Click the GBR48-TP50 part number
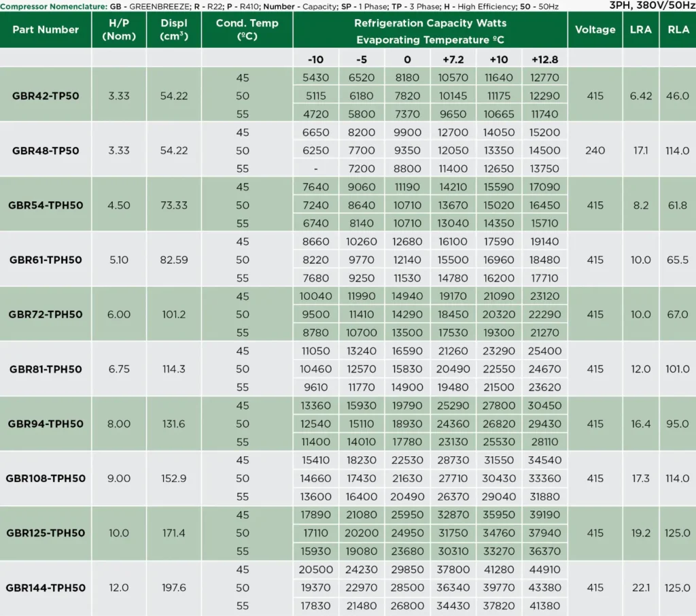 click(x=46, y=150)
